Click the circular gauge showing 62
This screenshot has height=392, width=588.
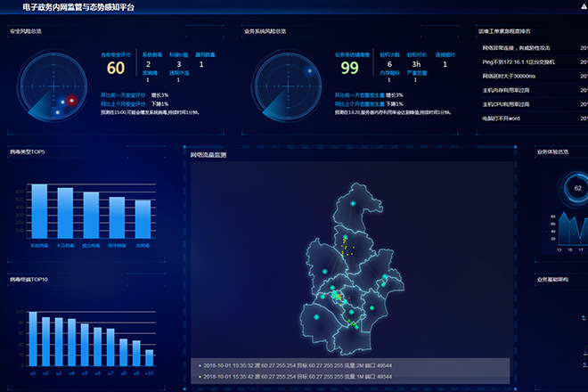click(x=577, y=188)
